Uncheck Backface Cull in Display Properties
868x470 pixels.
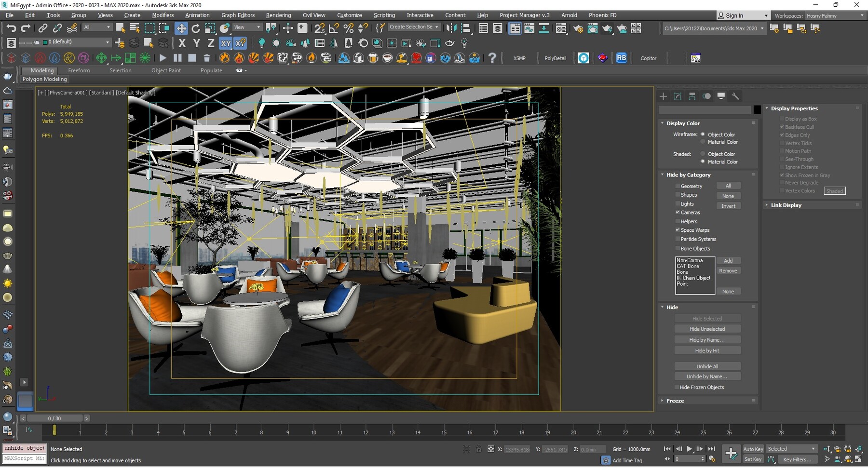coord(782,127)
